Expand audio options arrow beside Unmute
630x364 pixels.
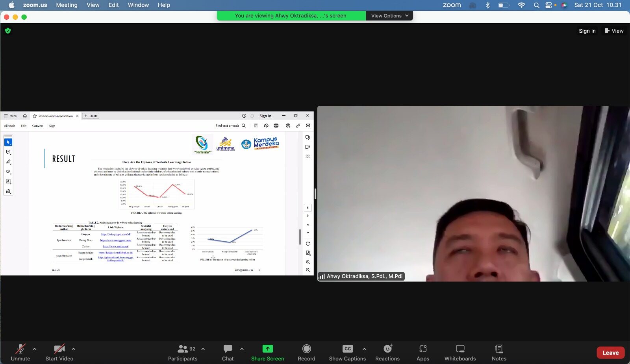click(35, 349)
